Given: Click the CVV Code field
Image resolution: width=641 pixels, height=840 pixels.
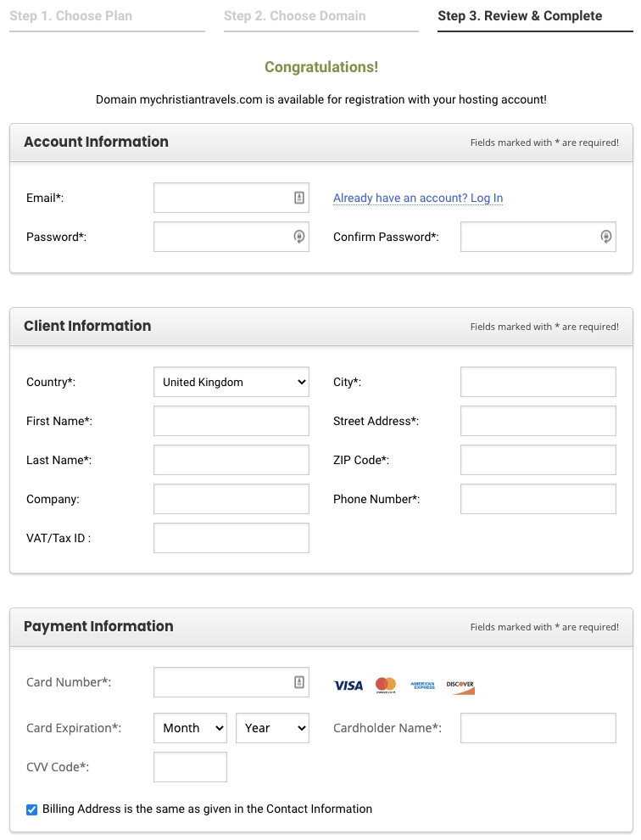Looking at the screenshot, I should pyautogui.click(x=190, y=767).
